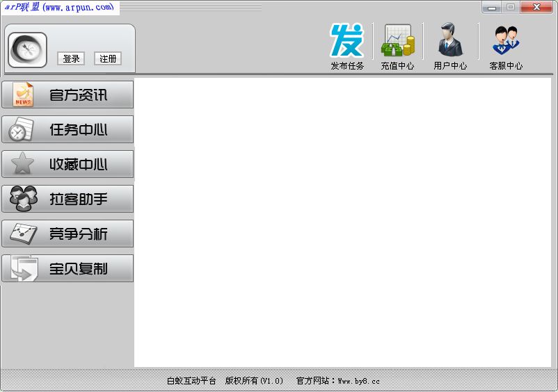Click the user avatar picture at top left

[x=28, y=50]
